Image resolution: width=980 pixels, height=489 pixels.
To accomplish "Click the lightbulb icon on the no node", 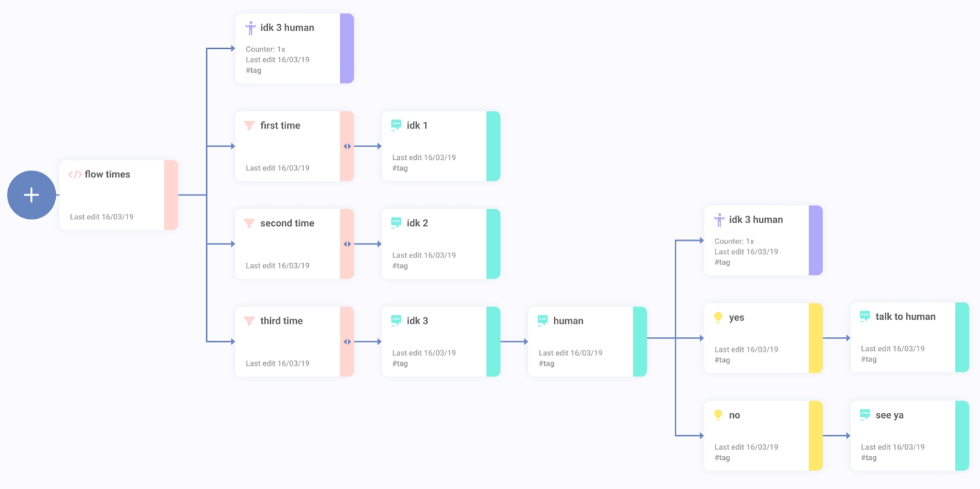I will [718, 415].
